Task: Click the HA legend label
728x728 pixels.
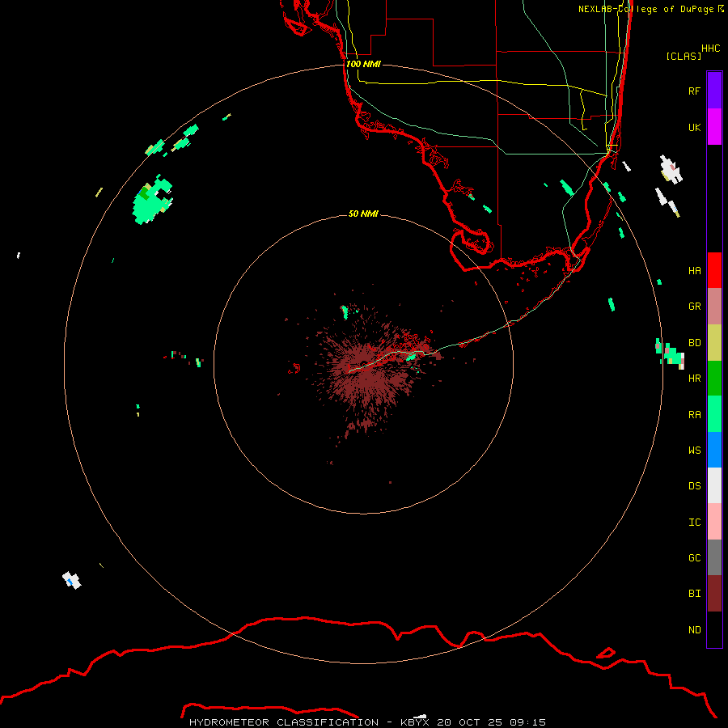Action: pyautogui.click(x=694, y=270)
